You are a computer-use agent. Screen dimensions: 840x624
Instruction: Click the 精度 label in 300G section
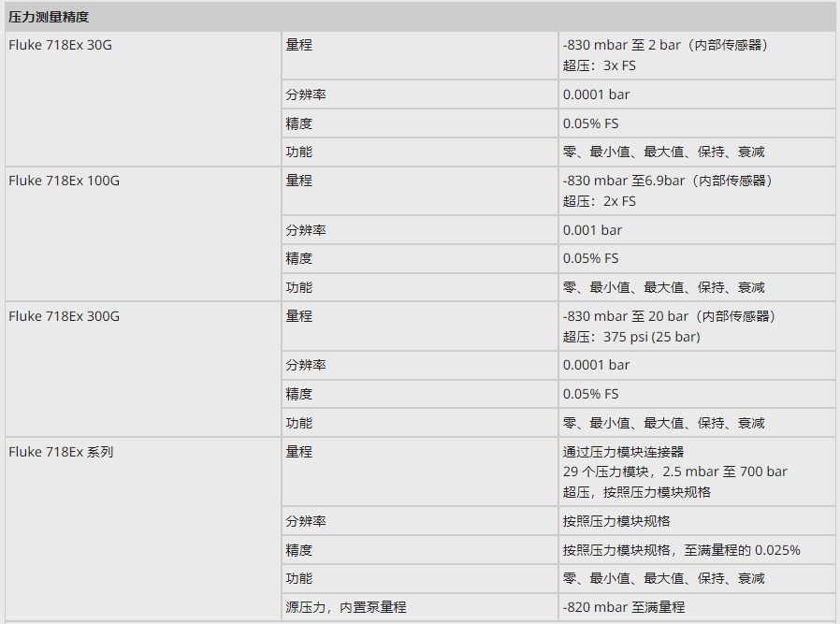(x=298, y=394)
